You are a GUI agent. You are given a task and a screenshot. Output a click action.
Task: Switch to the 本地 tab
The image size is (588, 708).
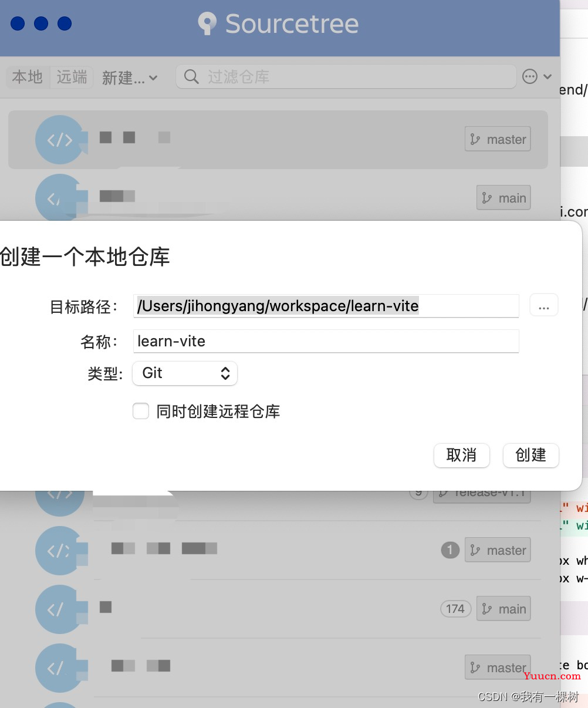pyautogui.click(x=28, y=77)
